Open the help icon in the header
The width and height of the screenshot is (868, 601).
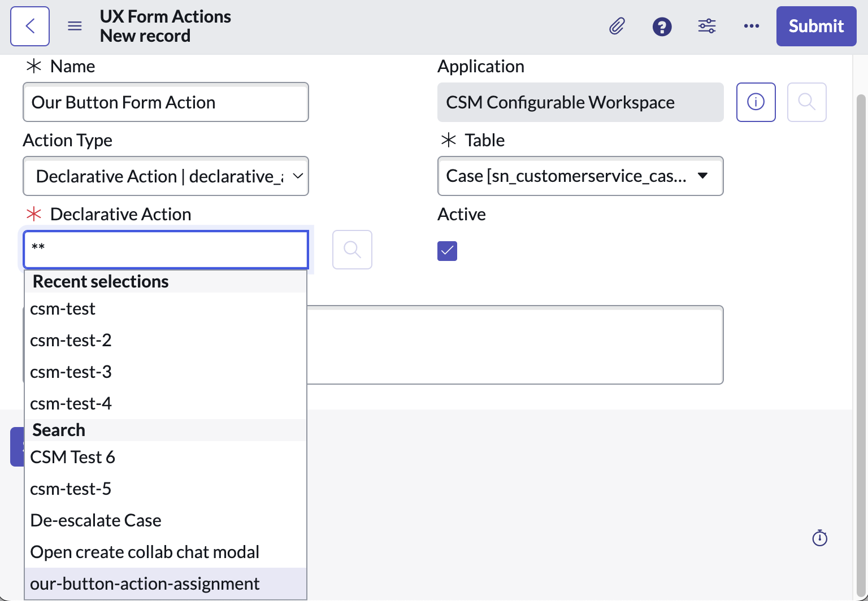[662, 26]
